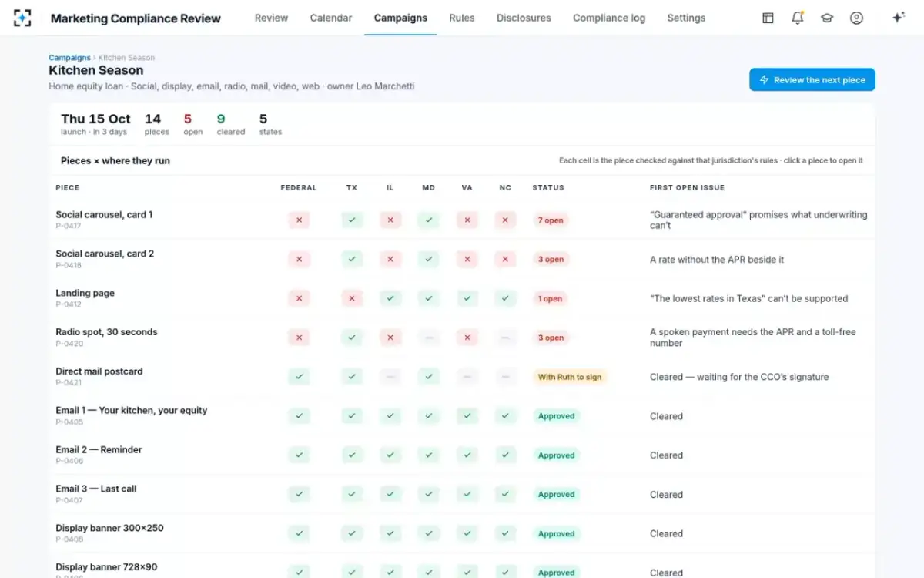Click MD not-applicable dash for Radio spot
The image size is (924, 578).
[429, 338]
